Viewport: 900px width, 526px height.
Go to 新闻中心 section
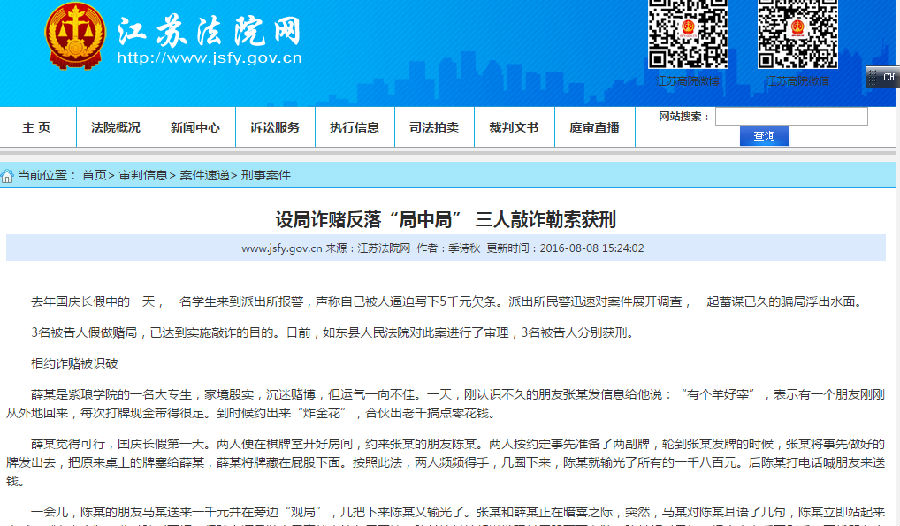pos(195,128)
